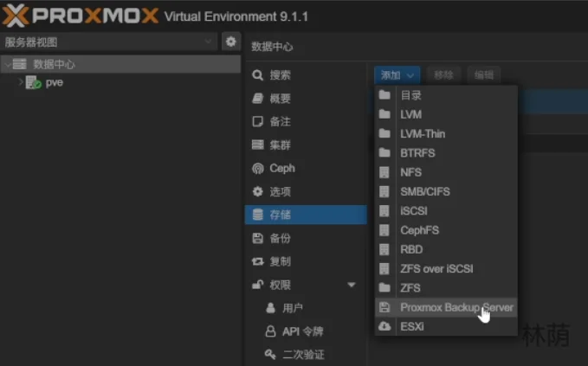588x366 pixels.
Task: Click the 搜索 magnifier icon
Action: 257,75
